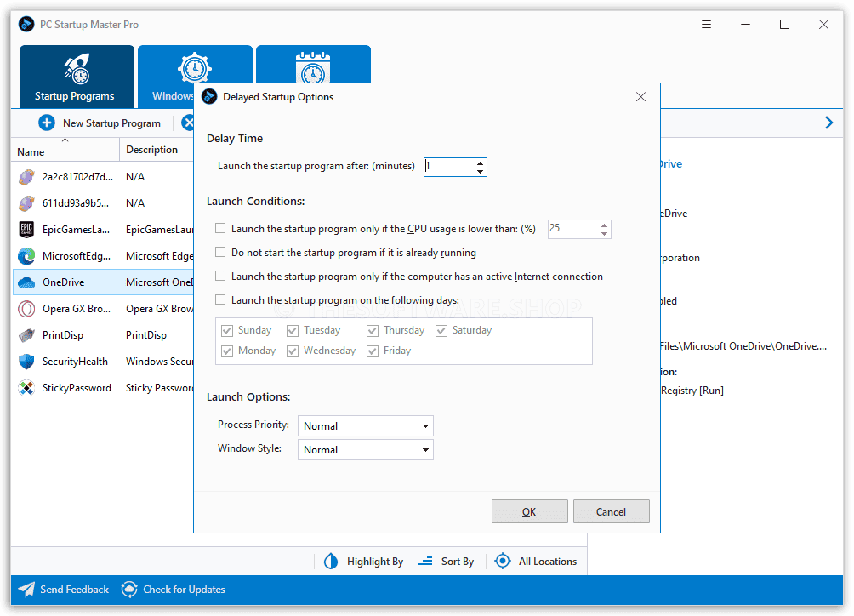The image size is (854, 616).
Task: Select the PrintDisp row name
Action: pos(63,335)
